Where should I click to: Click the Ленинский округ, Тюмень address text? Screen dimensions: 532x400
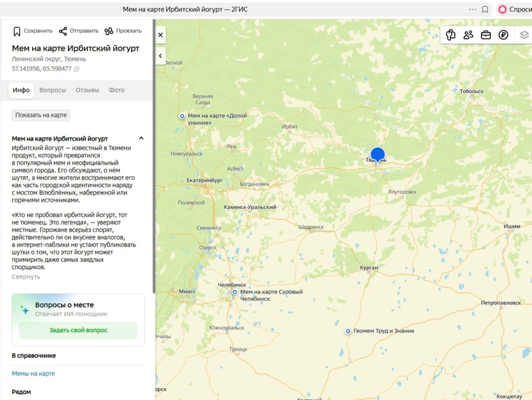tap(49, 59)
